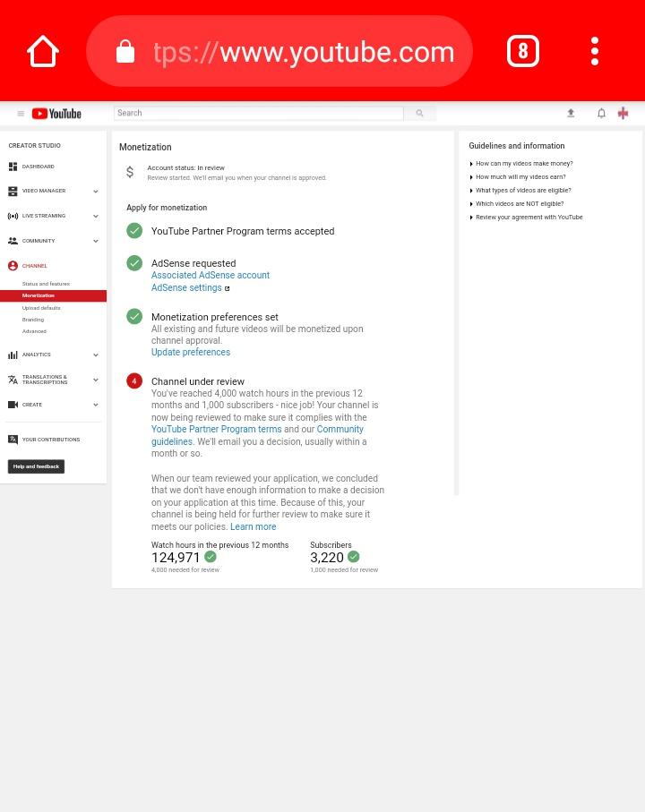Expand 'What types of videos are eligible?'

coord(520,191)
